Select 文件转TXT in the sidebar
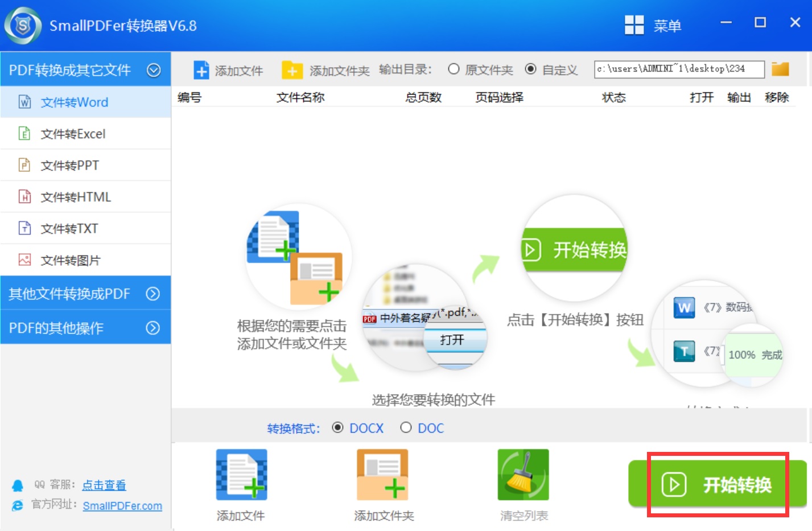812x531 pixels. pyautogui.click(x=85, y=228)
